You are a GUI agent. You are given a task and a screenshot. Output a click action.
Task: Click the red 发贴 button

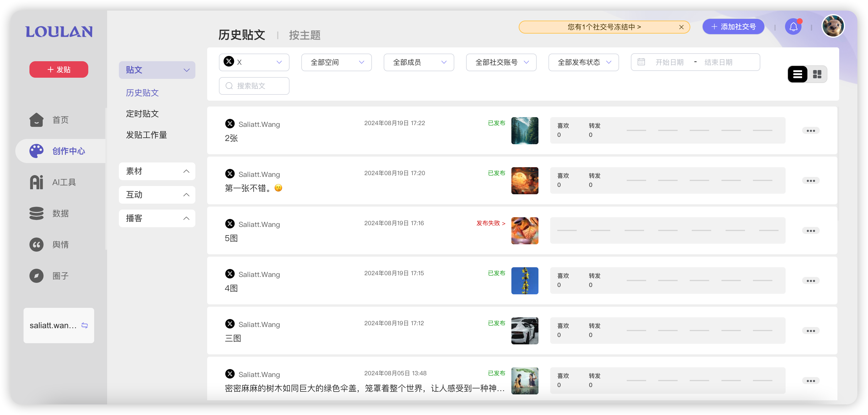pyautogui.click(x=59, y=69)
